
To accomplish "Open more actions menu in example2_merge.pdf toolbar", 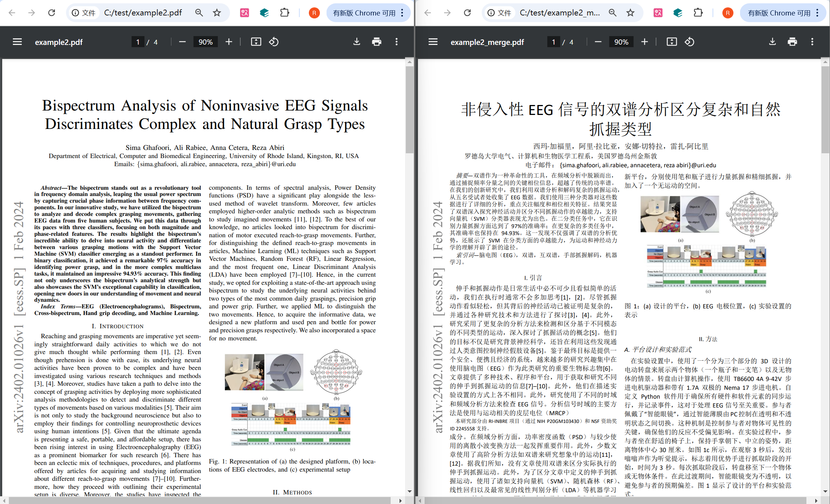I will click(x=812, y=42).
